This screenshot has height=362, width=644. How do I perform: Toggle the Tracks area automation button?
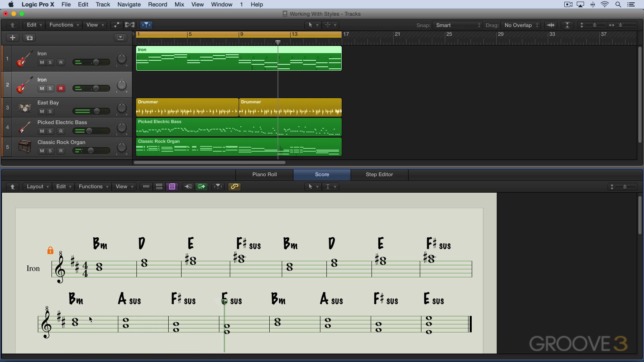[x=116, y=25]
